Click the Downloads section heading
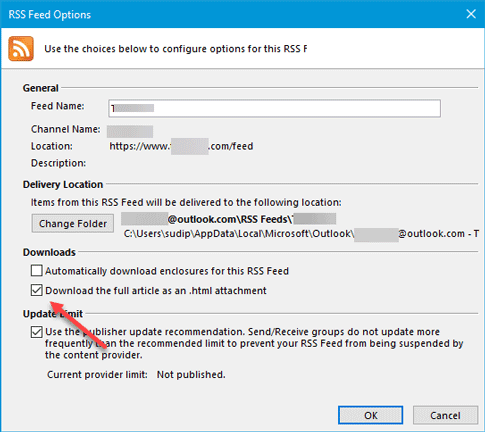 (x=49, y=252)
